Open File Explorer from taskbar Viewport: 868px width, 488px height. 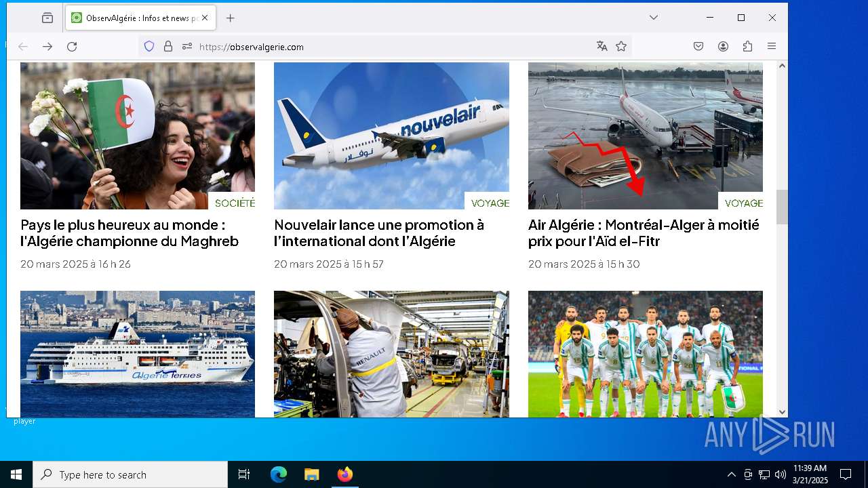(312, 474)
